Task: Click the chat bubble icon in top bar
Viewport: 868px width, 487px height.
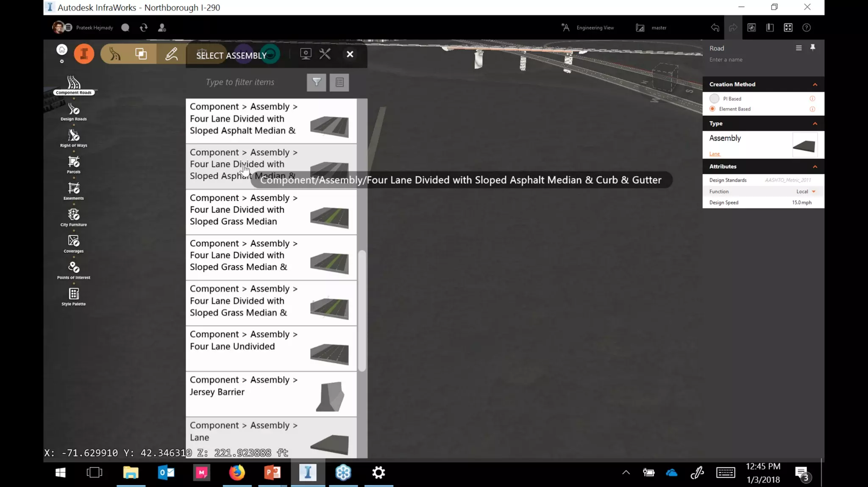Action: pos(125,28)
